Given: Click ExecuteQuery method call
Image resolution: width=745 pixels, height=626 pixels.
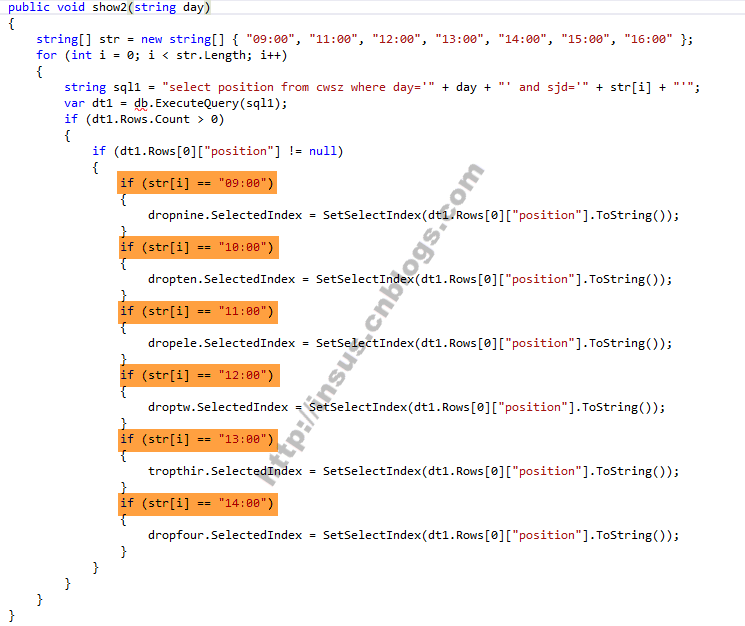Looking at the screenshot, I should pos(197,103).
